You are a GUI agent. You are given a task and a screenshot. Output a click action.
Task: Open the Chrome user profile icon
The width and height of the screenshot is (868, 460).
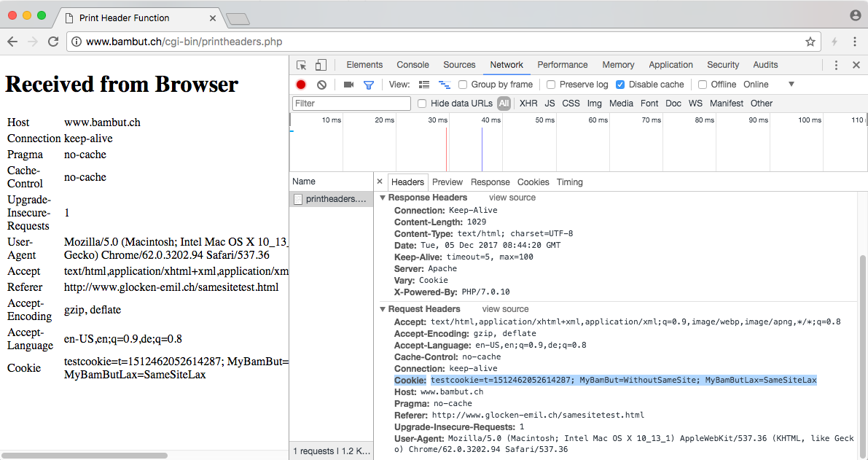click(x=856, y=15)
